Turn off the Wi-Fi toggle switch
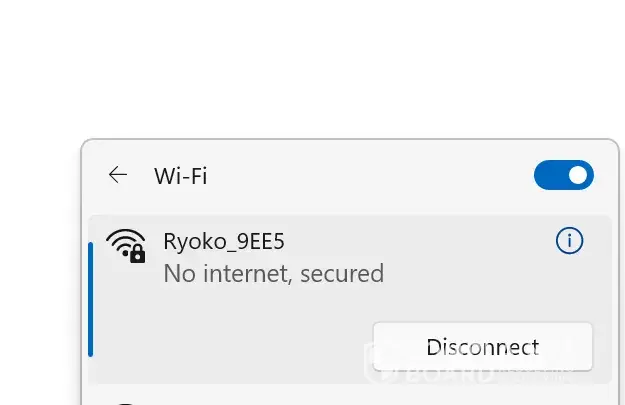Viewport: 625px width, 405px height. [x=564, y=175]
